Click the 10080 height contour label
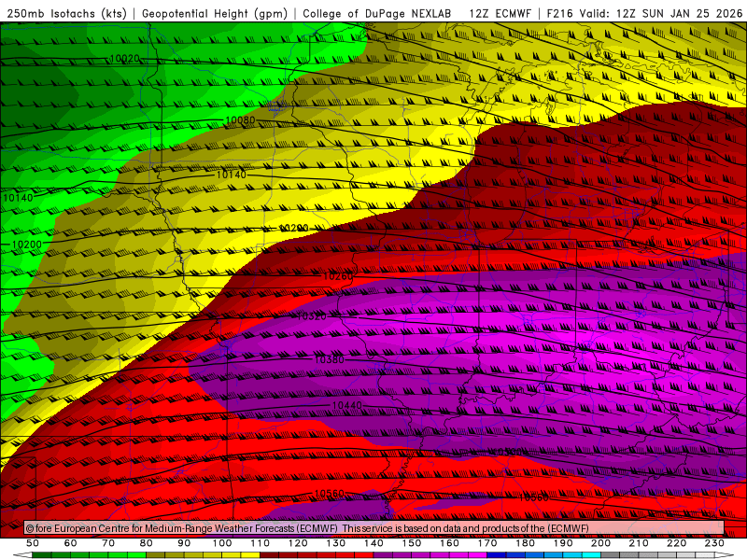Viewport: 747px width, 560px height. (241, 120)
